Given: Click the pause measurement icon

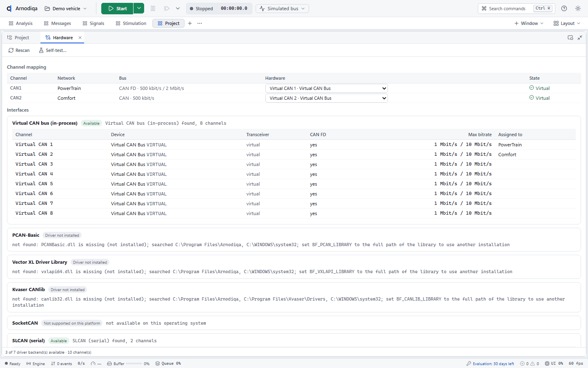Looking at the screenshot, I should point(153,9).
